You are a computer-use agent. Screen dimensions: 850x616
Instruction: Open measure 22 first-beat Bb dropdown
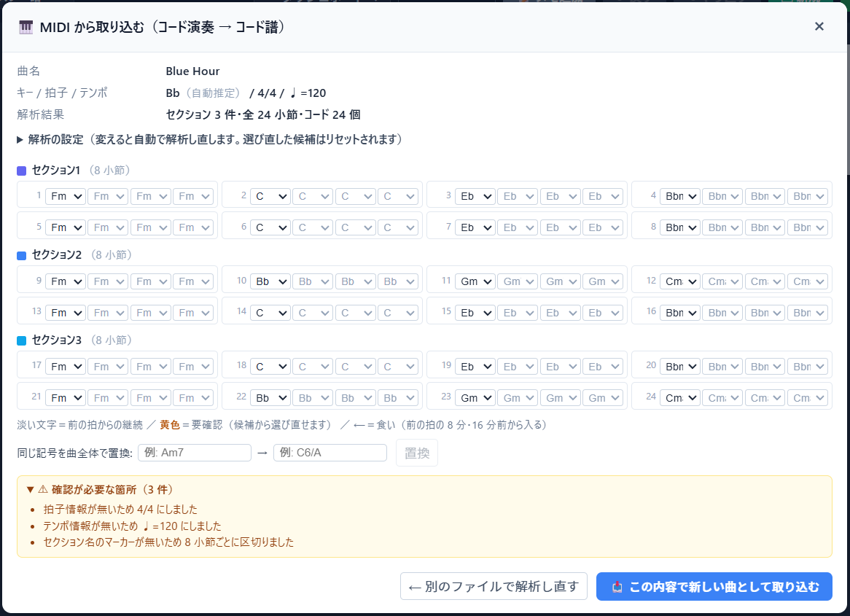[x=270, y=398]
